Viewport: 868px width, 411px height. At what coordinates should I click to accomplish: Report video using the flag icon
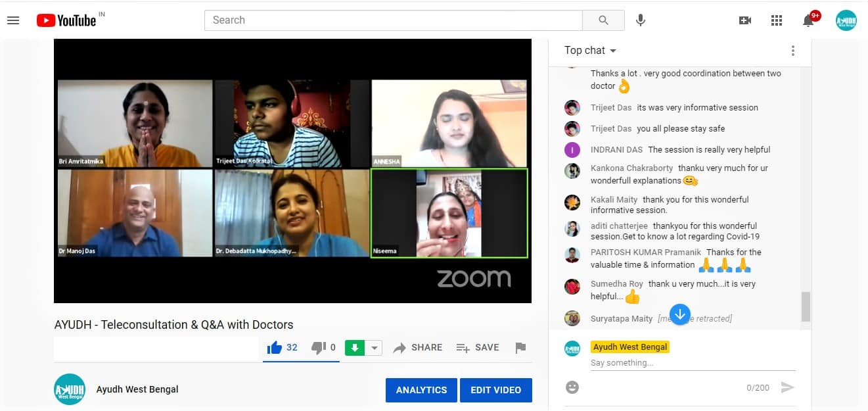pos(520,348)
